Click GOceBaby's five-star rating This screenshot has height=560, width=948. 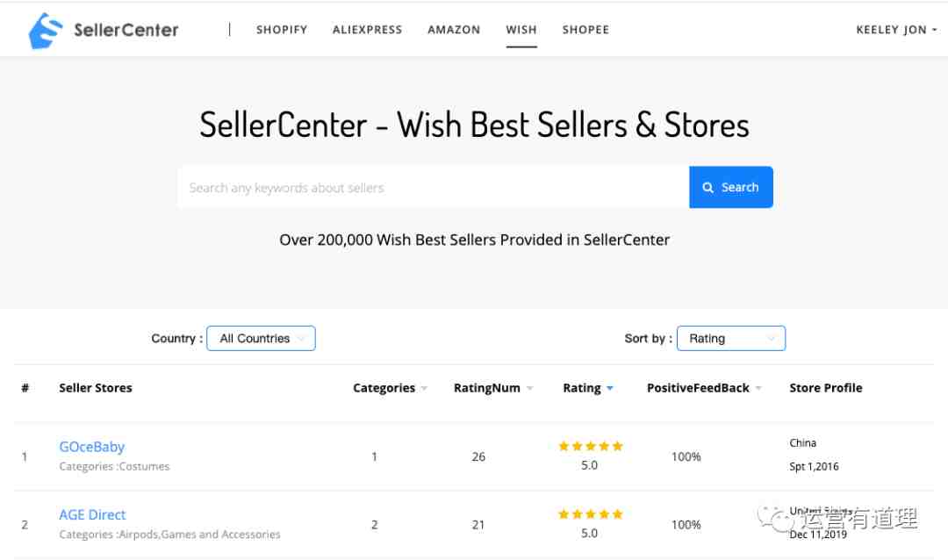[590, 446]
